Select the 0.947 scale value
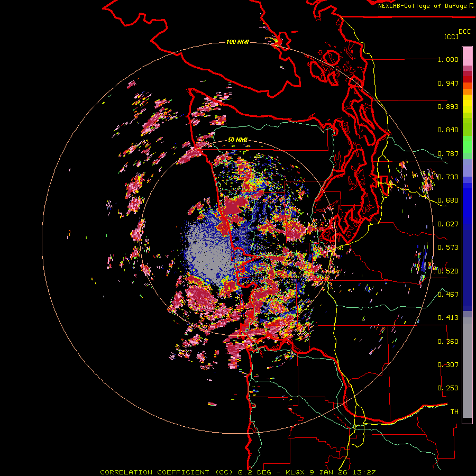Image resolution: width=476 pixels, height=476 pixels. click(x=448, y=83)
